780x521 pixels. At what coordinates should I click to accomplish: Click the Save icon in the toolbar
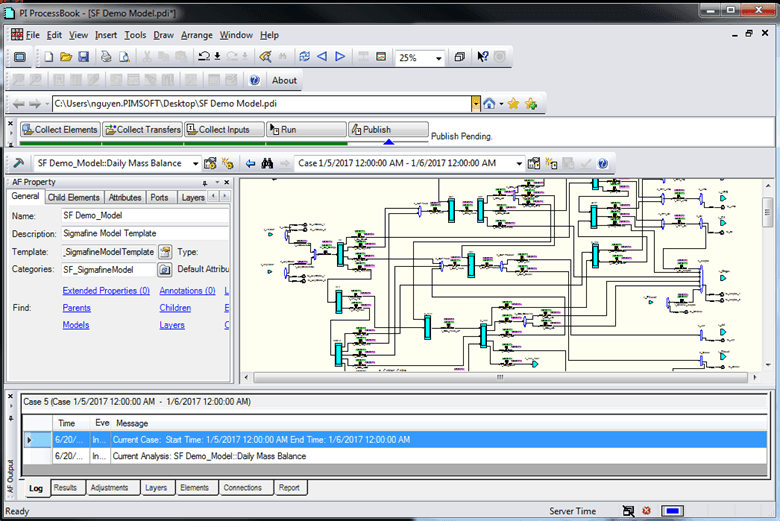(83, 57)
